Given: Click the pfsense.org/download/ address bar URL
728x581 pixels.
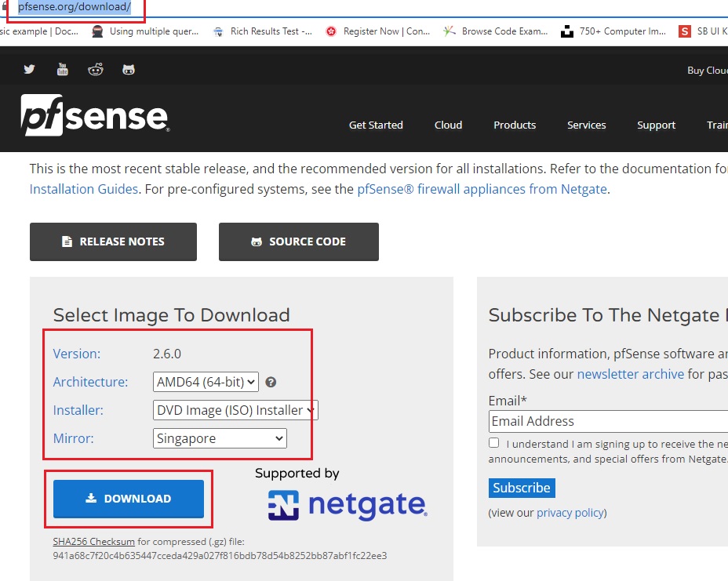Looking at the screenshot, I should 75,7.
